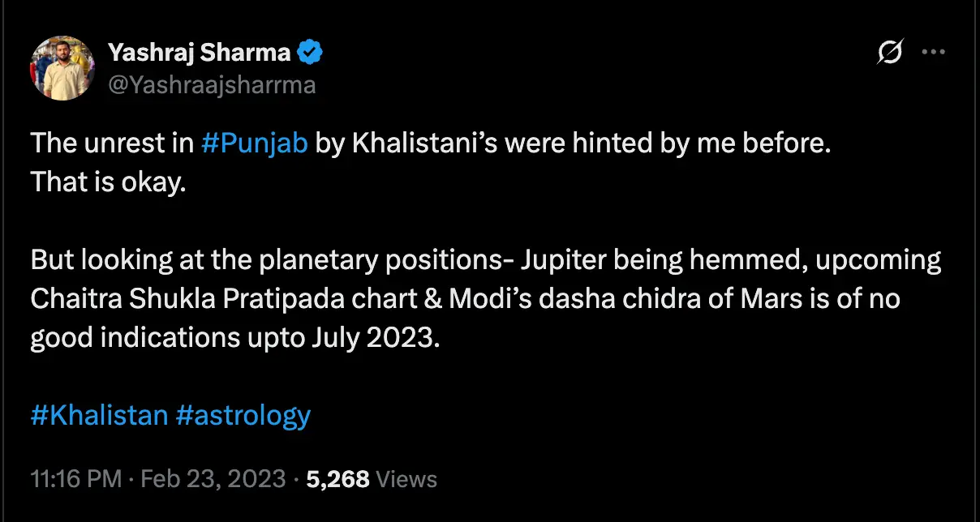Open the #astrology hashtag
980x522 pixels.
(243, 415)
